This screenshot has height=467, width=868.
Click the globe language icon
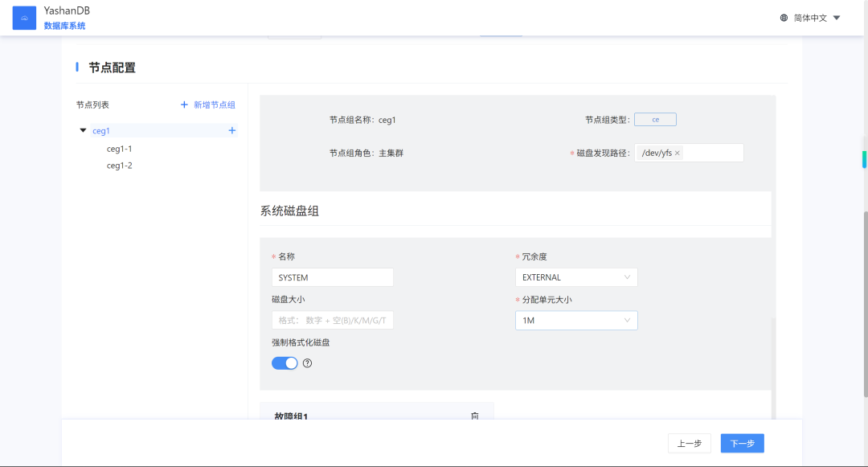(x=784, y=18)
